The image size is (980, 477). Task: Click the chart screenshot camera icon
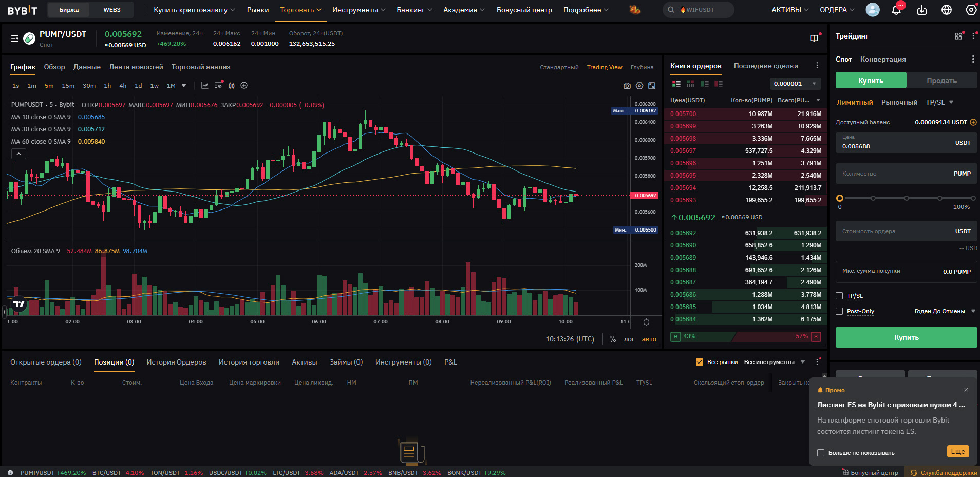tap(627, 86)
